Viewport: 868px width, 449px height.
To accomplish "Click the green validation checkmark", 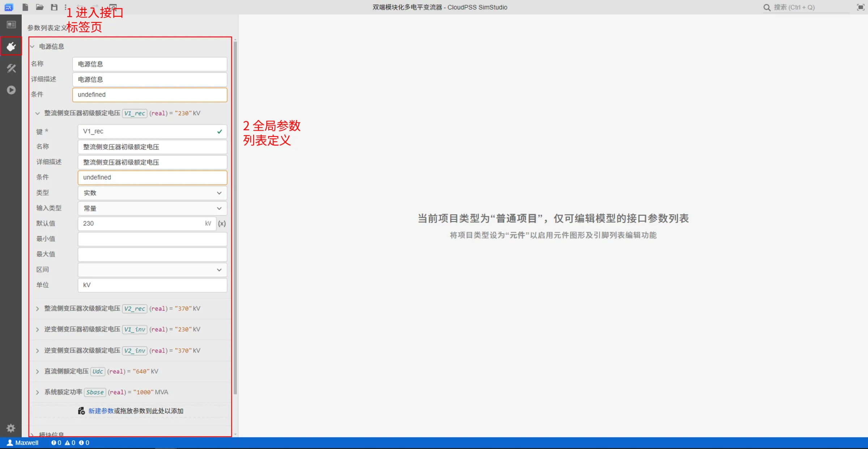I will [220, 132].
